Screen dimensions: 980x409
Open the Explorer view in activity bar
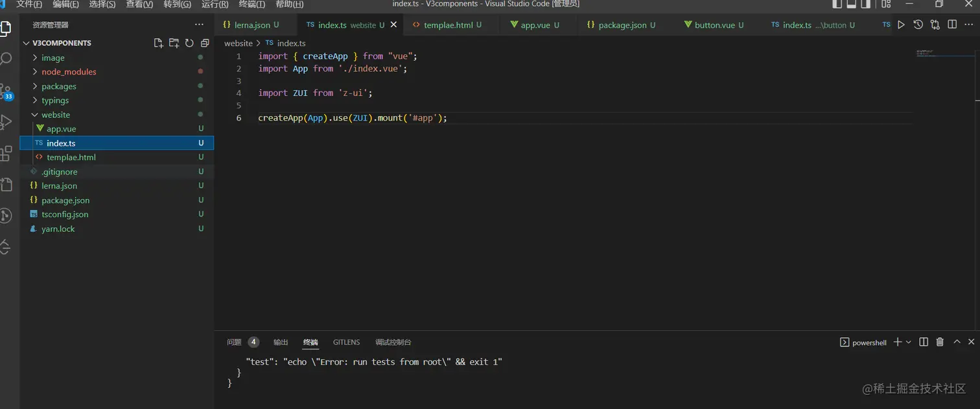(6, 29)
